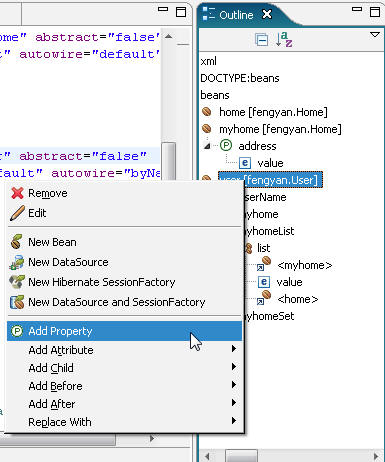Select the user [fengyan.User] bean
385x462 pixels.
[270, 180]
